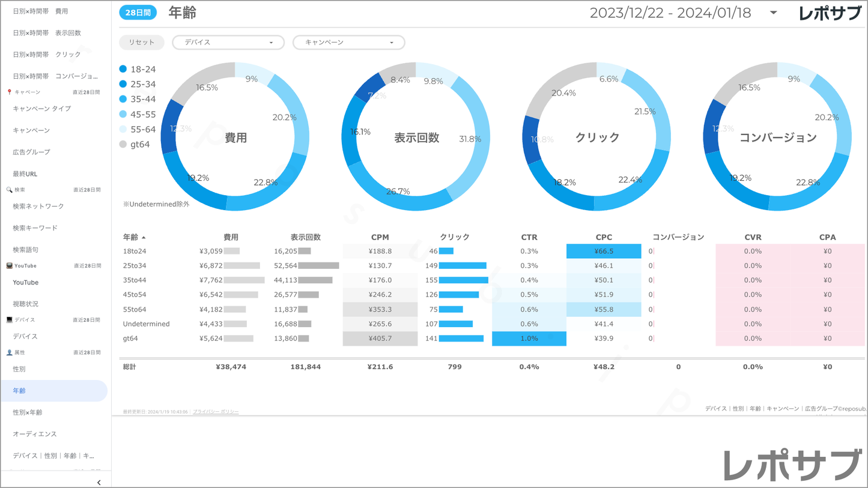
Task: Sort table by CPC column header
Action: (604, 237)
